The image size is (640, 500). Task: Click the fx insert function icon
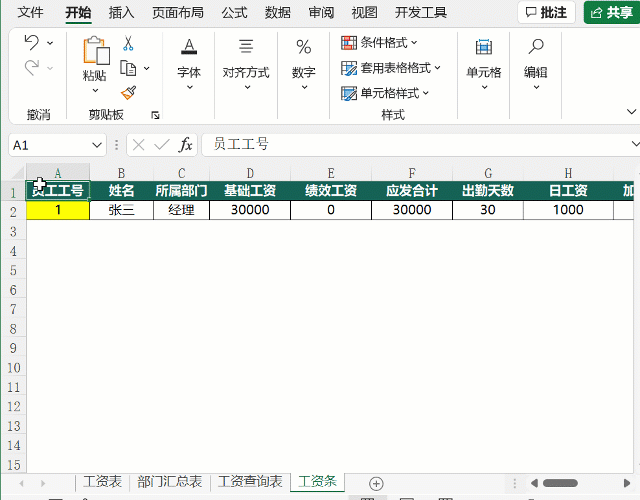tap(186, 145)
